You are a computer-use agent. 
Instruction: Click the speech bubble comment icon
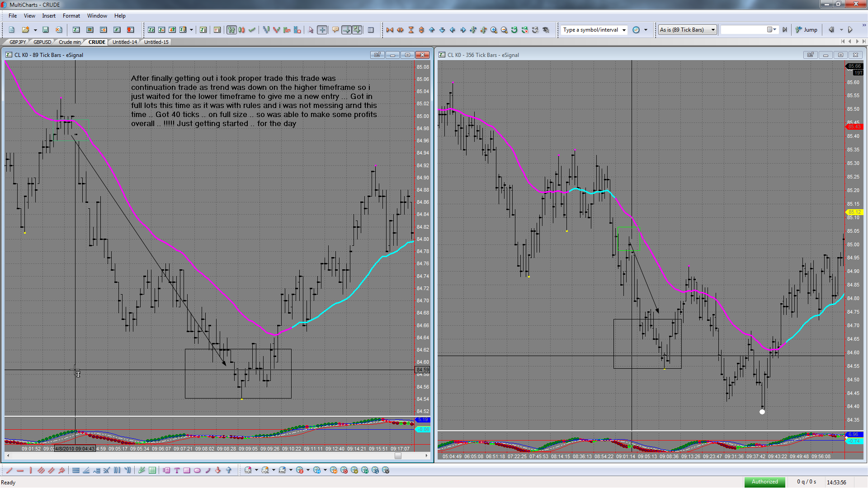click(335, 30)
